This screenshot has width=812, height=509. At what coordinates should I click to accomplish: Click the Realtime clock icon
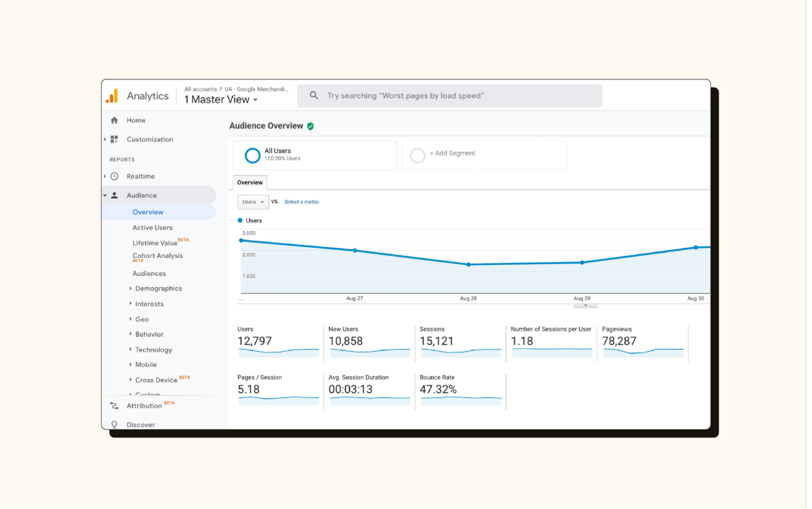(114, 176)
